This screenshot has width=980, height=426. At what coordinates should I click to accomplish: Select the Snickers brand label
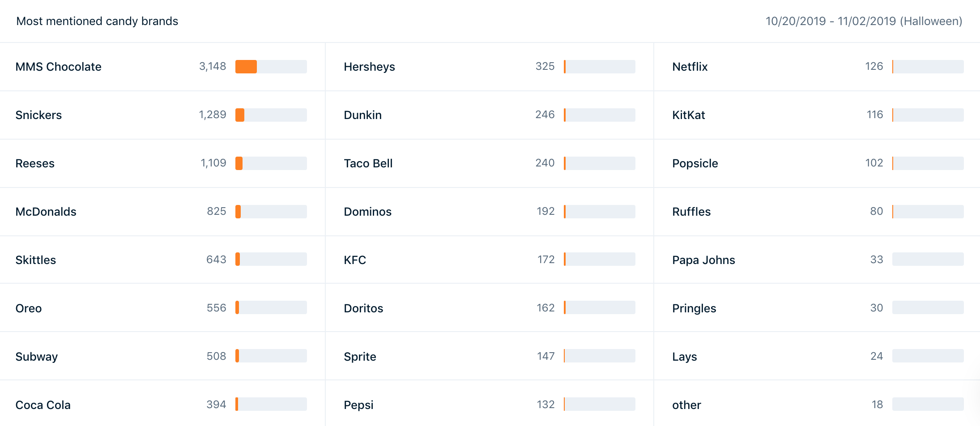pyautogui.click(x=38, y=115)
